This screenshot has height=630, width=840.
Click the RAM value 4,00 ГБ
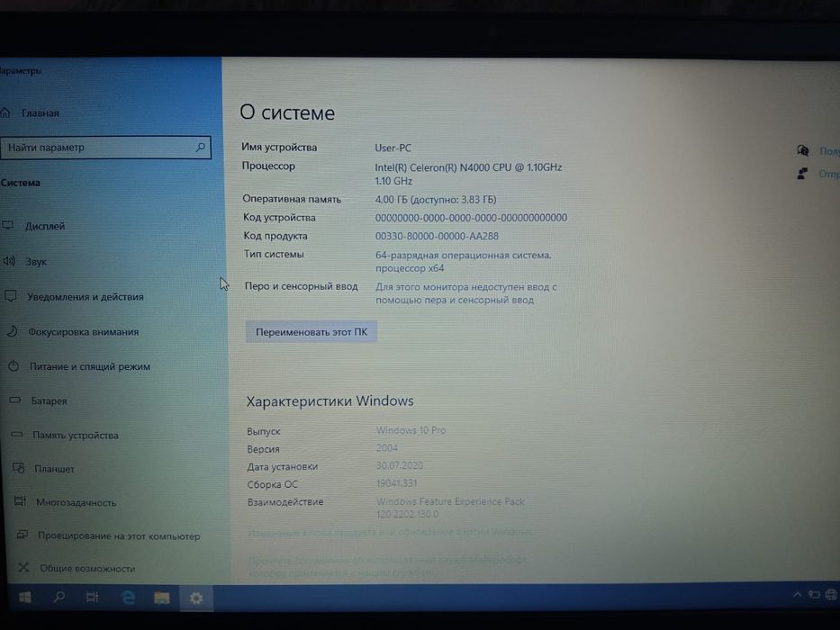436,199
